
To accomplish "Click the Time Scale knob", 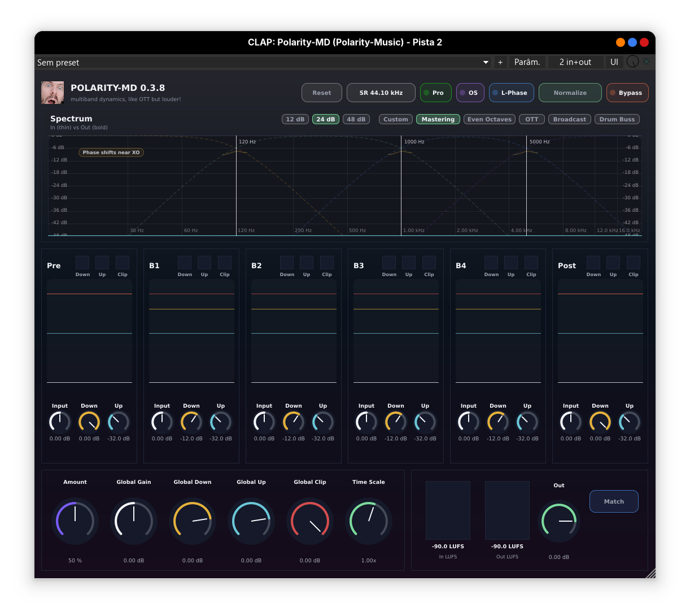I will 369,521.
